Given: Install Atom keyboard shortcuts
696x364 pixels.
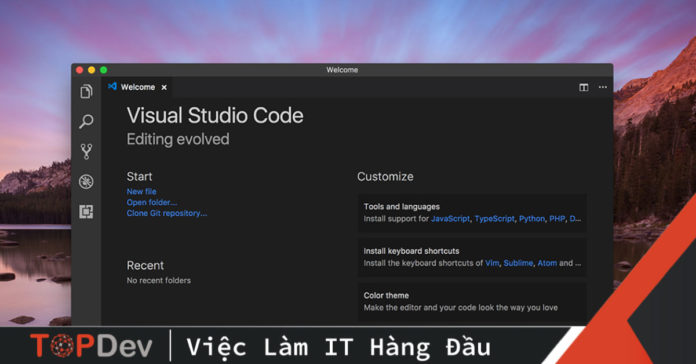Looking at the screenshot, I should (547, 263).
